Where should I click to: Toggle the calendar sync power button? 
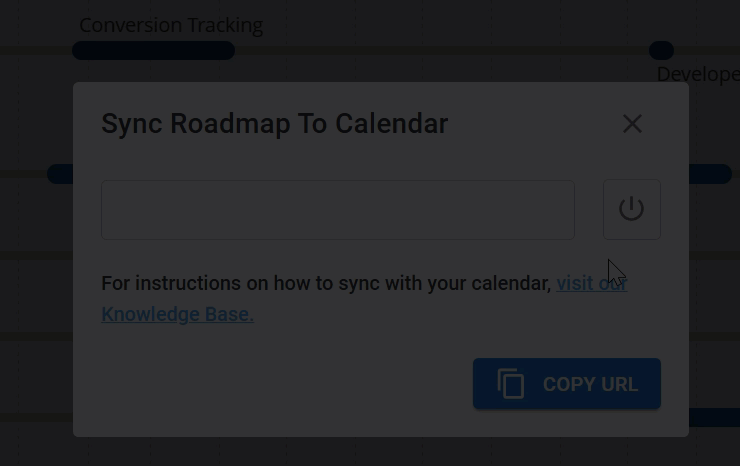pos(631,209)
